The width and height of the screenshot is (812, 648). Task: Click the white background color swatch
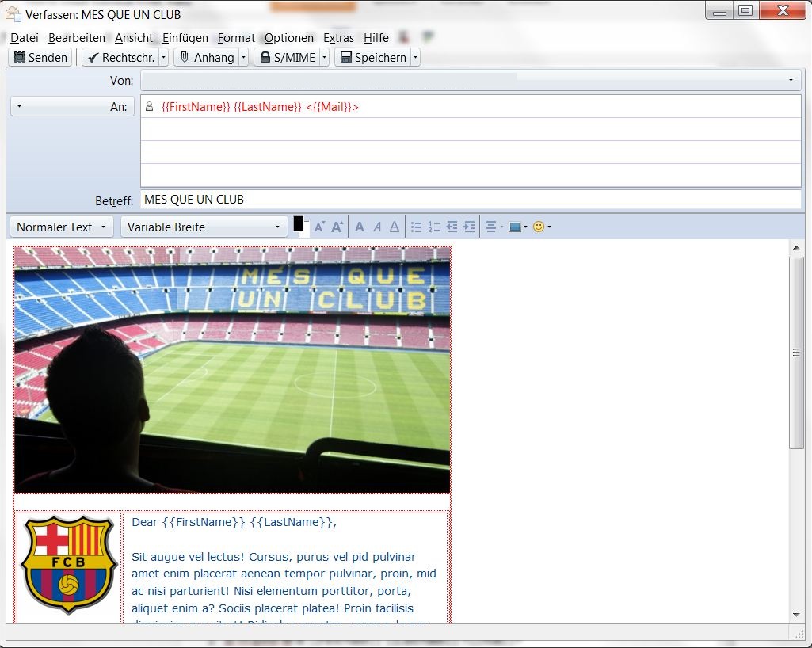pyautogui.click(x=306, y=231)
